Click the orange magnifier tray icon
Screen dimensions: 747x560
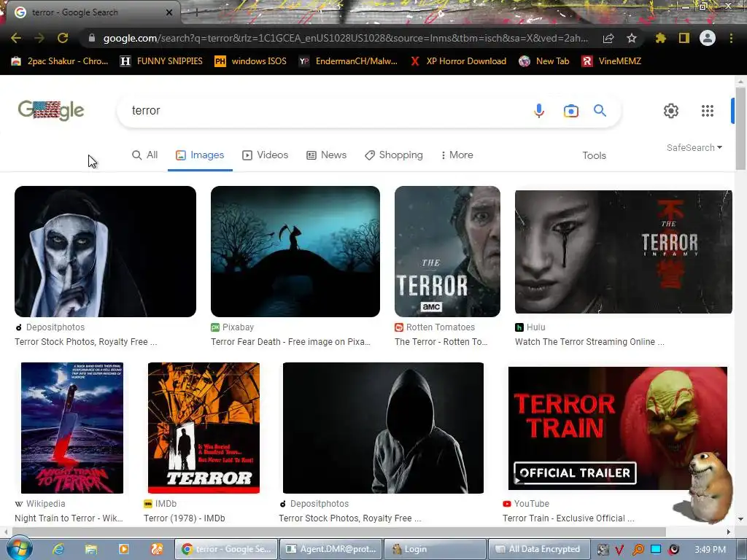(638, 550)
